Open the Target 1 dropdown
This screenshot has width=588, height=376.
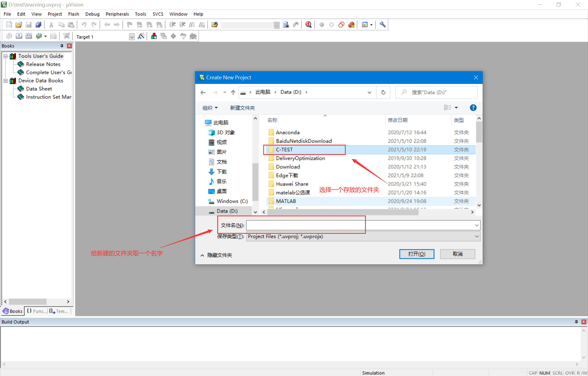click(132, 37)
